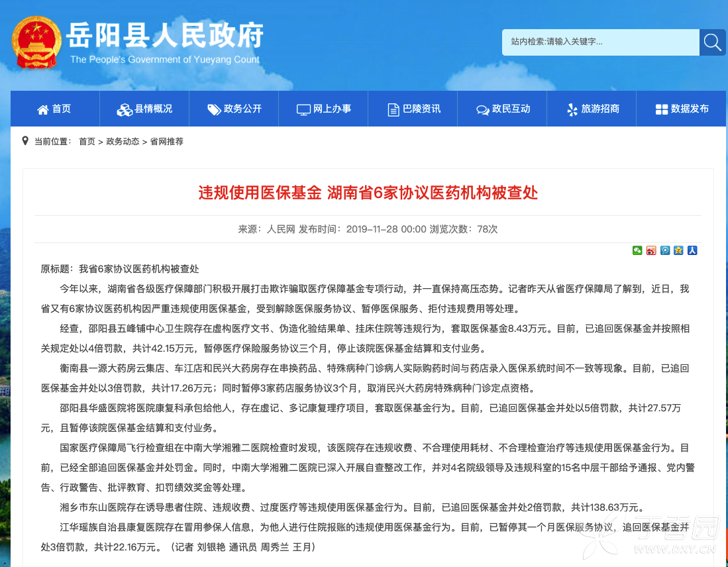
Task: Share via the blue Renren icon
Action: click(x=692, y=251)
